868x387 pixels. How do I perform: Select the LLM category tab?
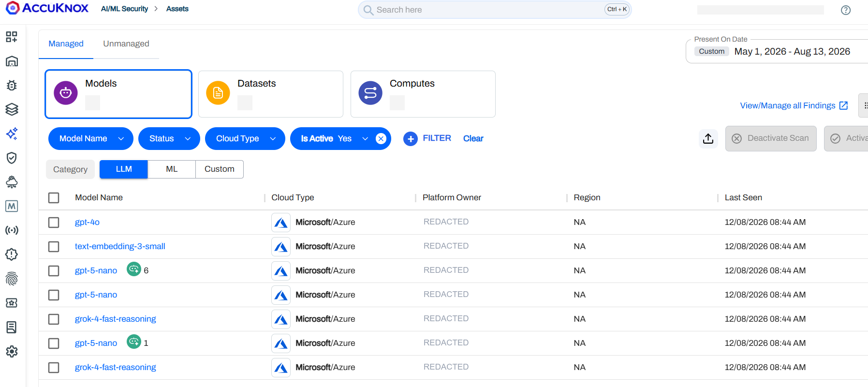pyautogui.click(x=124, y=169)
